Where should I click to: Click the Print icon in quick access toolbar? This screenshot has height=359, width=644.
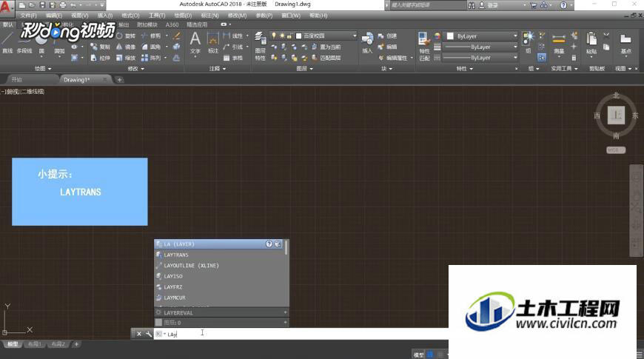63,5
